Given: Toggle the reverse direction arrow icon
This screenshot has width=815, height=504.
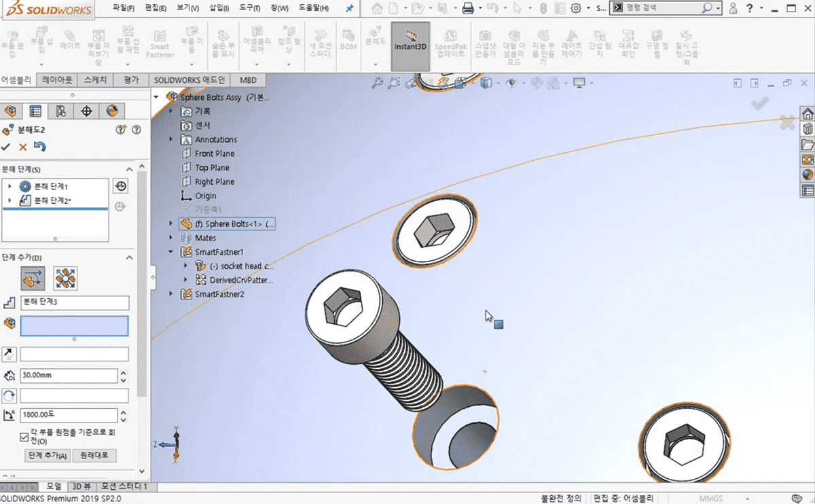Looking at the screenshot, I should [9, 354].
